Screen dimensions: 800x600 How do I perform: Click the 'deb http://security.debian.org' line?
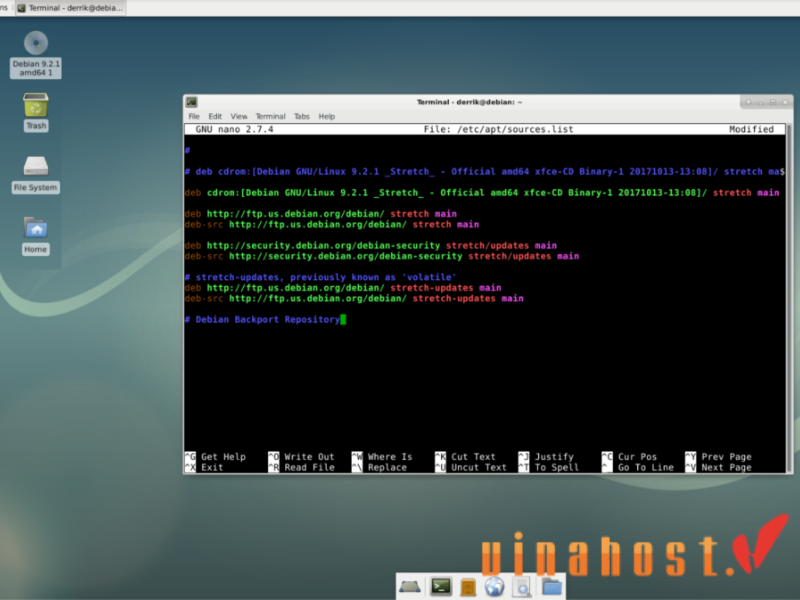pos(370,245)
